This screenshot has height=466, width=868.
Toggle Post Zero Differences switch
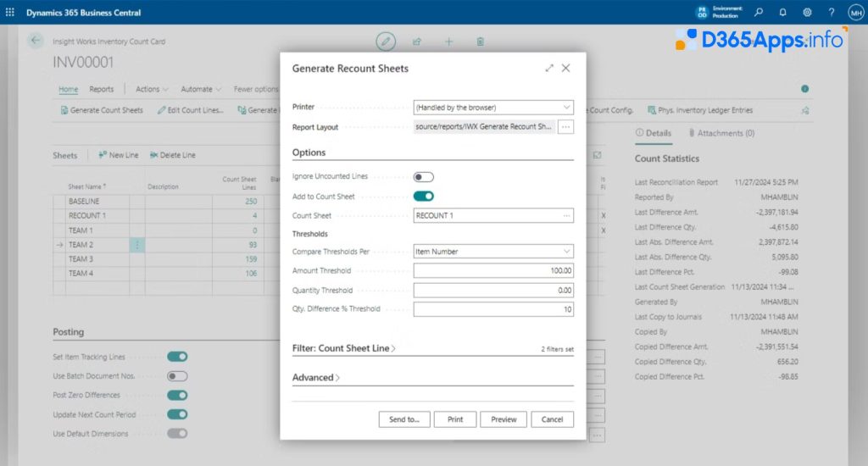tap(177, 395)
